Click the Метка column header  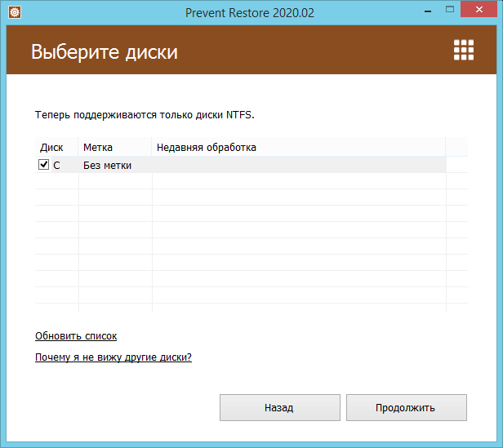pyautogui.click(x=115, y=147)
